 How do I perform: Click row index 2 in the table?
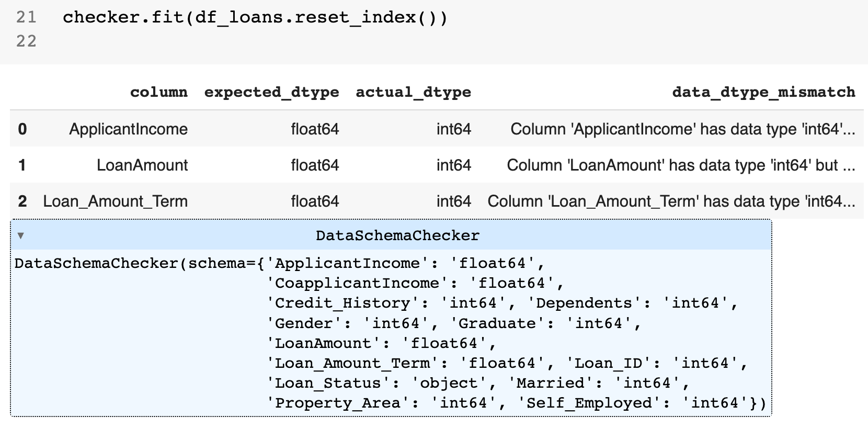pyautogui.click(x=22, y=201)
